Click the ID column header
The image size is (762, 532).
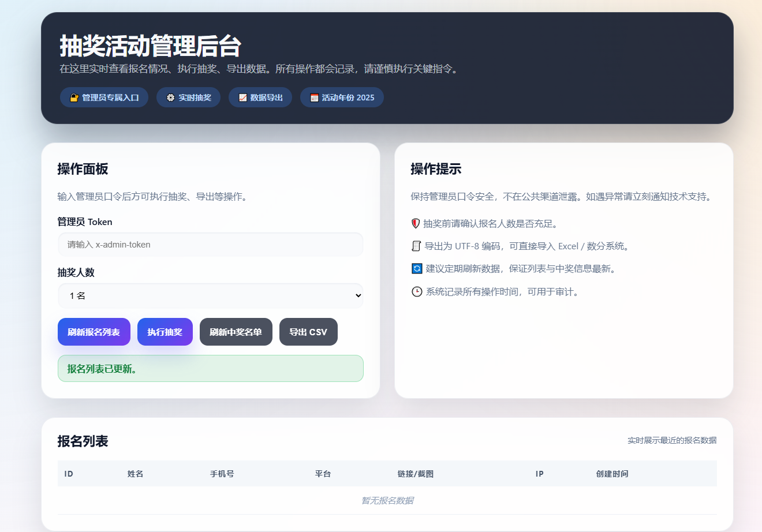69,474
